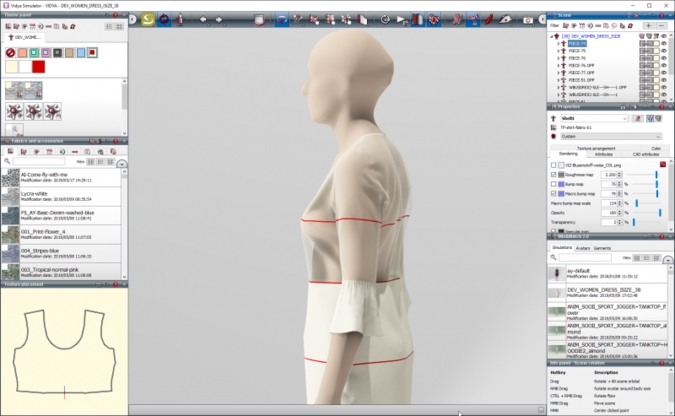The image size is (675, 416).
Task: Expand the DEV_WOMEN_DRESS_ISIZE tree node
Action: [x=552, y=36]
